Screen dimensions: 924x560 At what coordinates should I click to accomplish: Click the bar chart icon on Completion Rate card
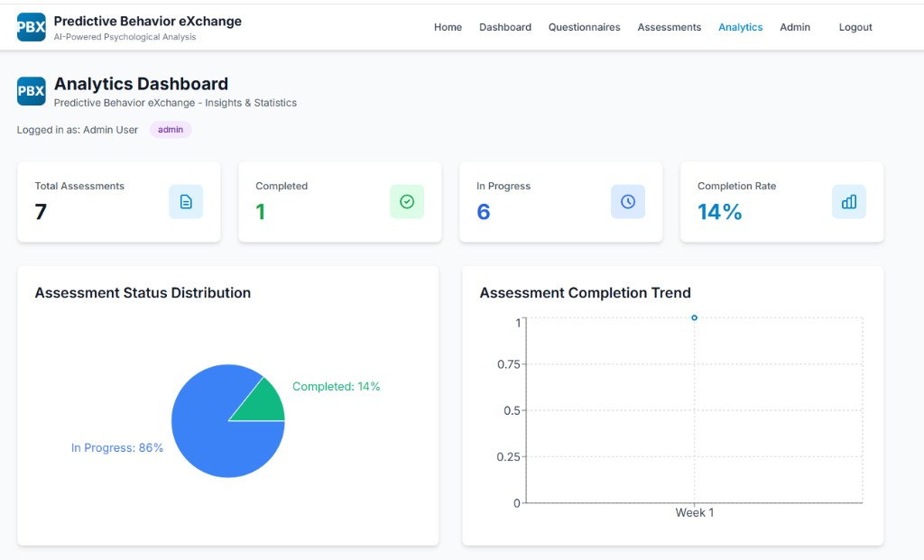tap(849, 201)
